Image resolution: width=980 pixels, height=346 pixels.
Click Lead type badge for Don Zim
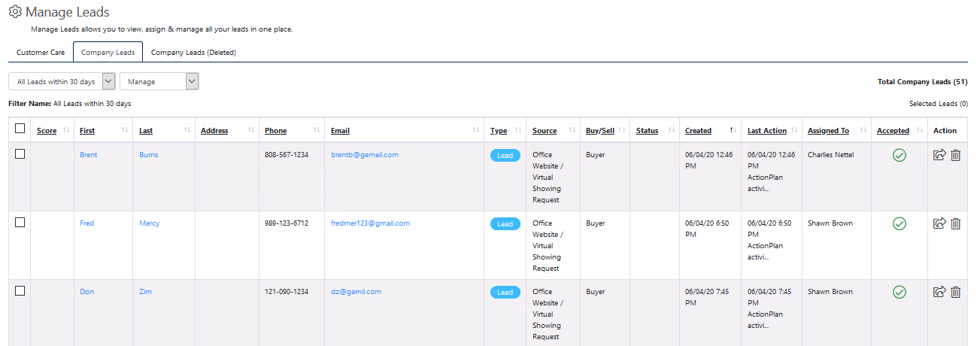pyautogui.click(x=505, y=293)
